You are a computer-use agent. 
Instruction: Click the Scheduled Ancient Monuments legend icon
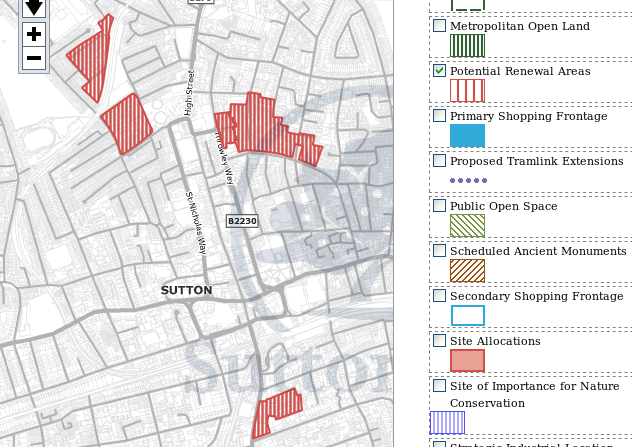coord(467,271)
